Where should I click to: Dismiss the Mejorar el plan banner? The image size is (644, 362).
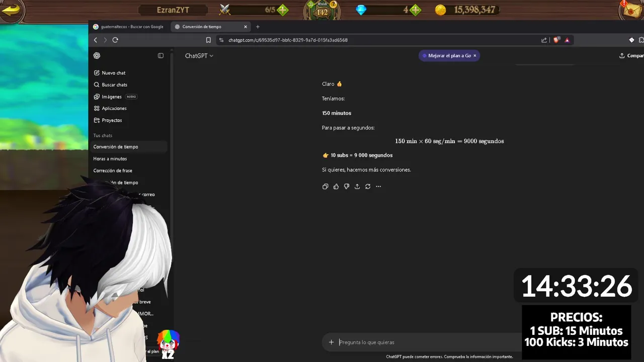(474, 56)
